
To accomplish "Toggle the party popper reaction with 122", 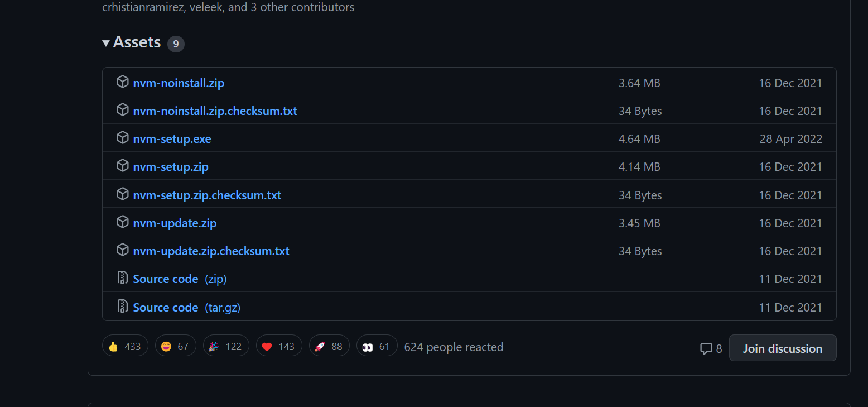I will [226, 346].
